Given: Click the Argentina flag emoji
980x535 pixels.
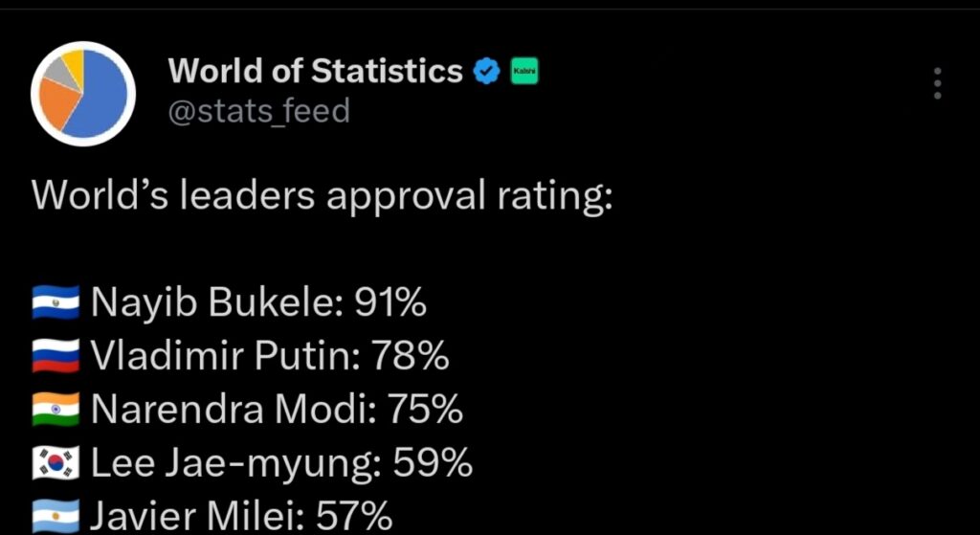Looking at the screenshot, I should (x=56, y=518).
